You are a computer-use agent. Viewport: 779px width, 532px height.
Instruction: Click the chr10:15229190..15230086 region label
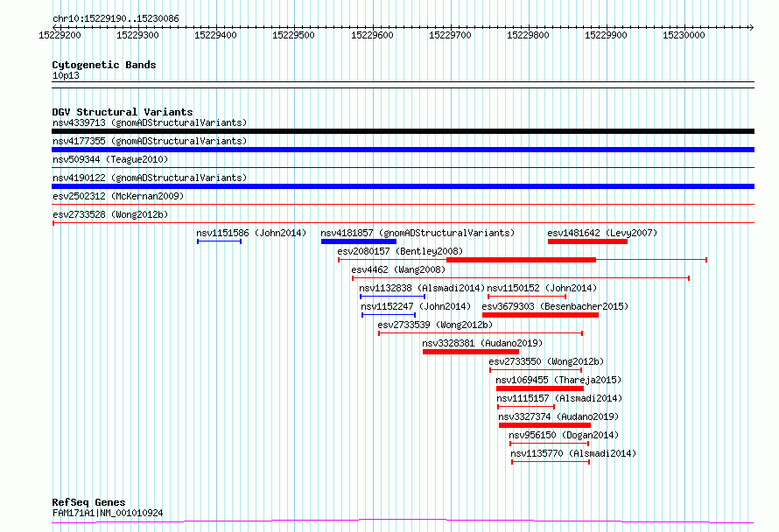coord(116,19)
